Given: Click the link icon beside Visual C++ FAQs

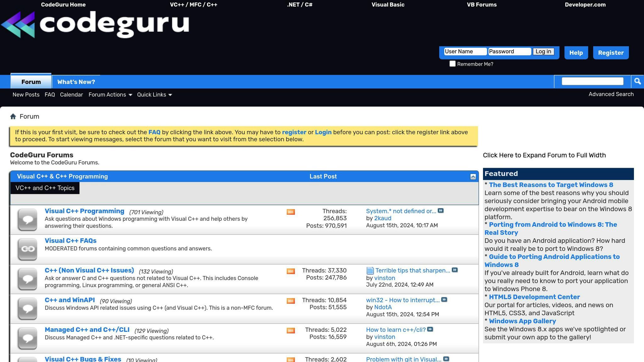Looking at the screenshot, I should [x=27, y=249].
